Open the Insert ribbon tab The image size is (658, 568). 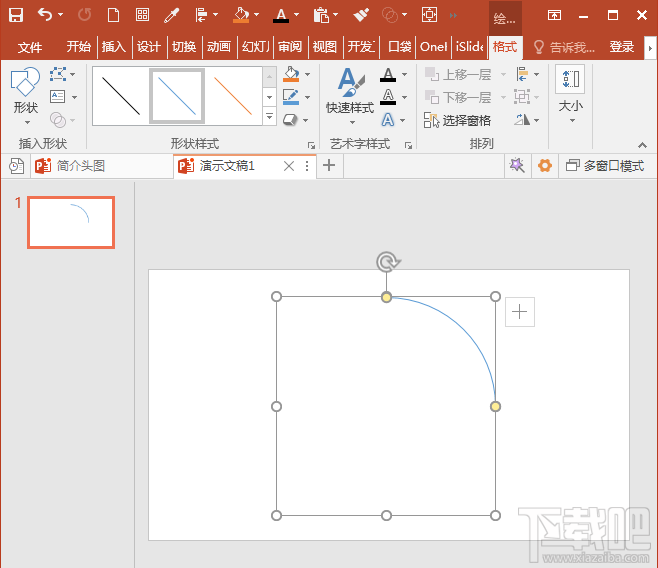pos(114,47)
